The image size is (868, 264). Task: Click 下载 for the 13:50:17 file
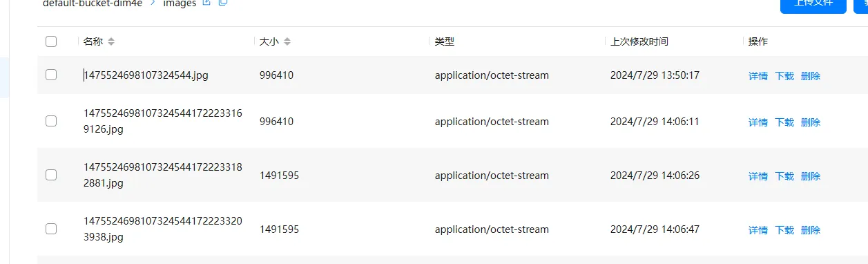pyautogui.click(x=784, y=76)
